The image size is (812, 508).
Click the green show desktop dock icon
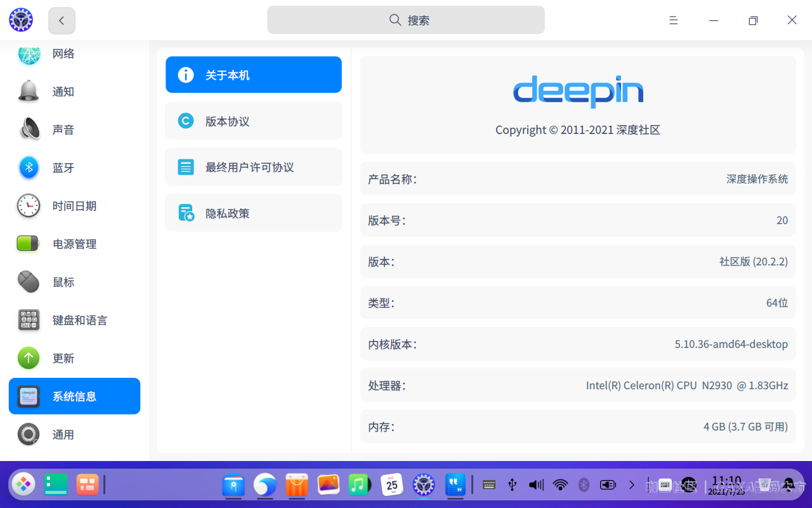tap(56, 485)
